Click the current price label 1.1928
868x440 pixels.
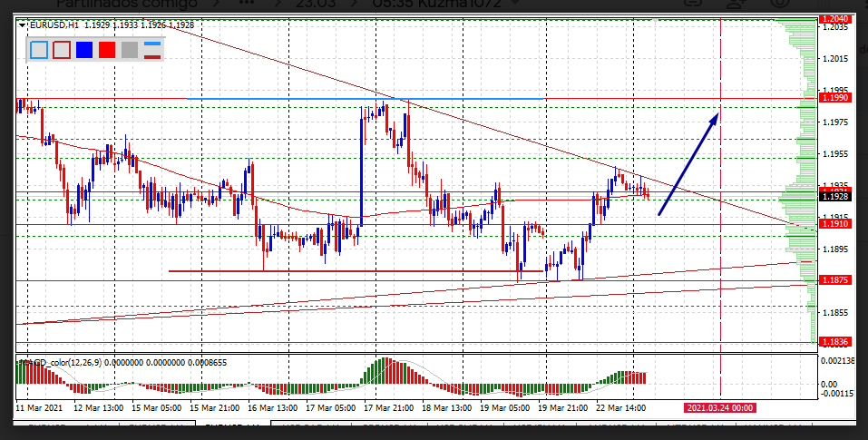pos(834,196)
